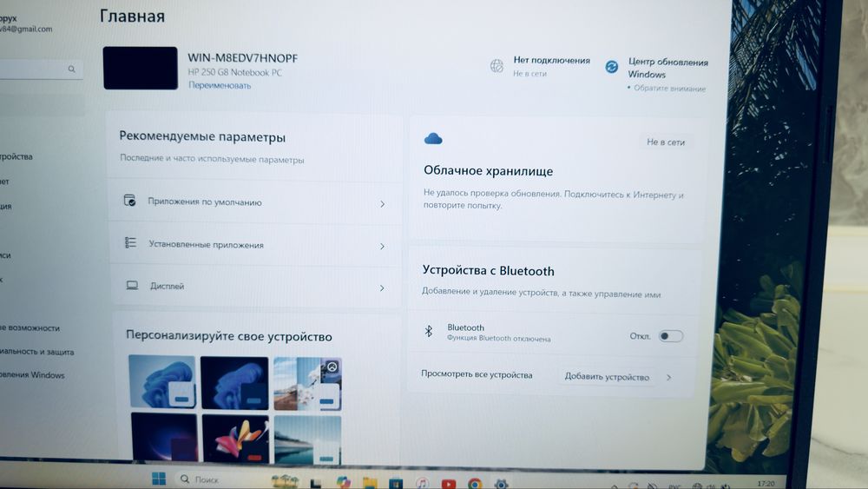Click the palm trees widget on taskbar
Image resolution: width=868 pixels, height=489 pixels.
coord(284,481)
